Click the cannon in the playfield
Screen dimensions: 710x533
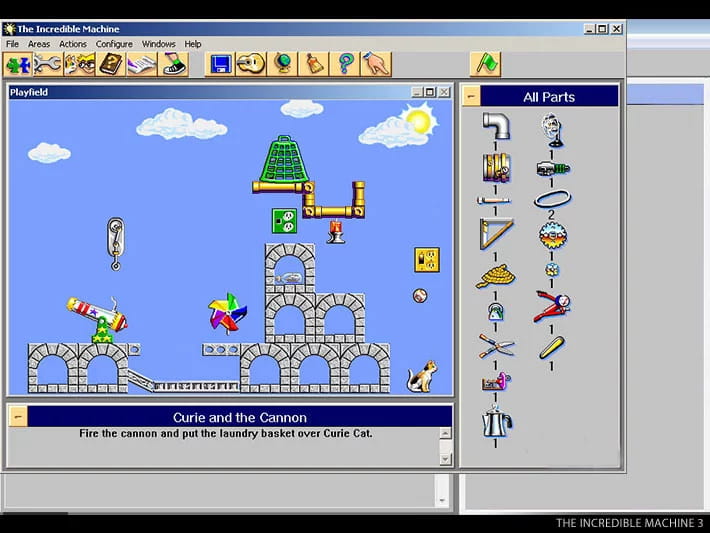(96, 315)
